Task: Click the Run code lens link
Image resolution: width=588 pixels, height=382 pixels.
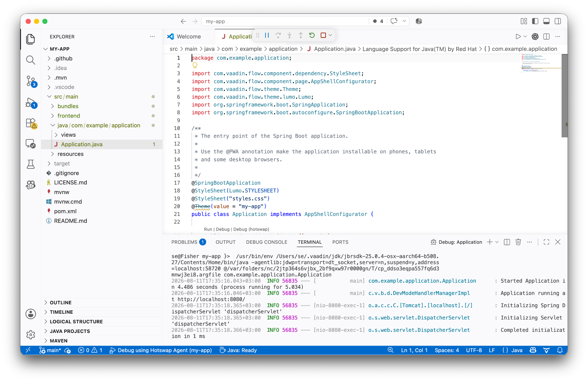Action: [x=208, y=229]
